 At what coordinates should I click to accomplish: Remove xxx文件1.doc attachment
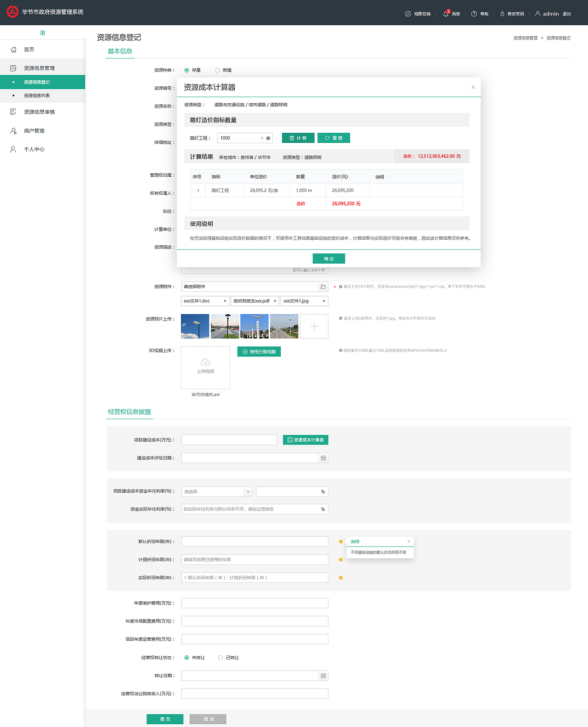coord(225,301)
